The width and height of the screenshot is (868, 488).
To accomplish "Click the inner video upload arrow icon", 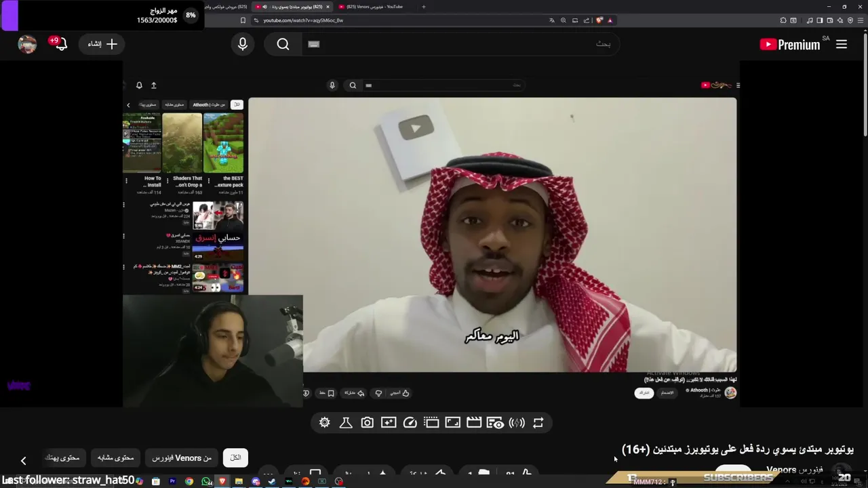I will click(153, 85).
